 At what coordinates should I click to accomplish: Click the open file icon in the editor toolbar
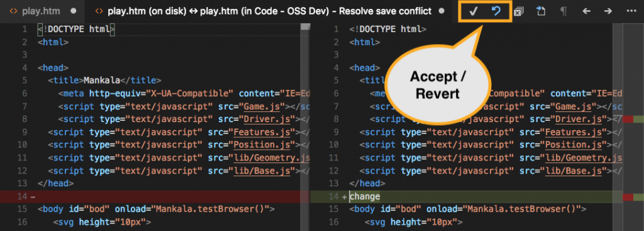point(541,11)
